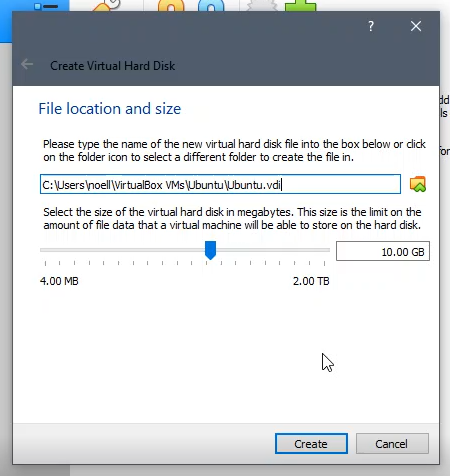Click the Cancel button

pos(392,444)
